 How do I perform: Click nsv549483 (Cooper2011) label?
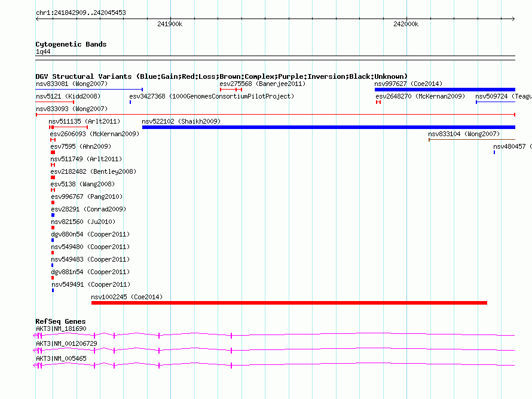pos(90,259)
